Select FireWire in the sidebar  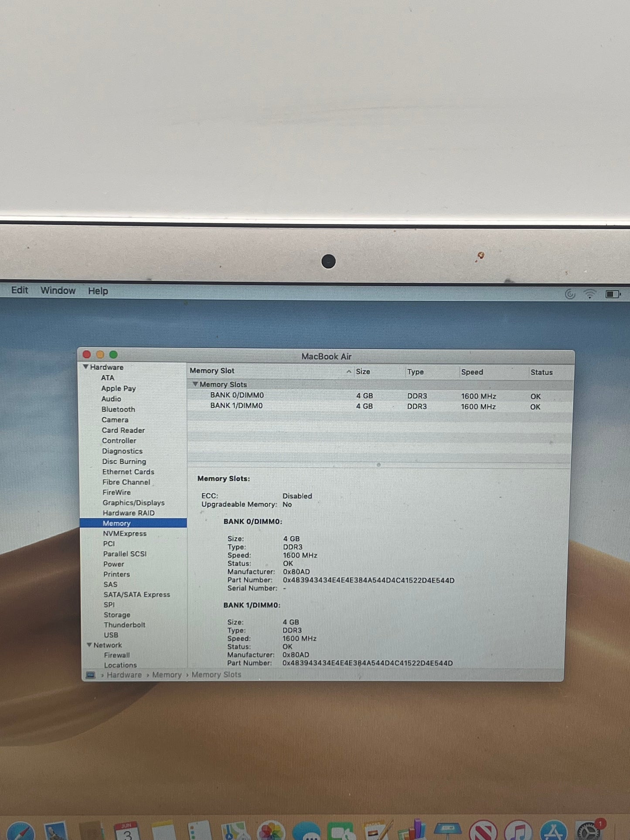coord(116,492)
